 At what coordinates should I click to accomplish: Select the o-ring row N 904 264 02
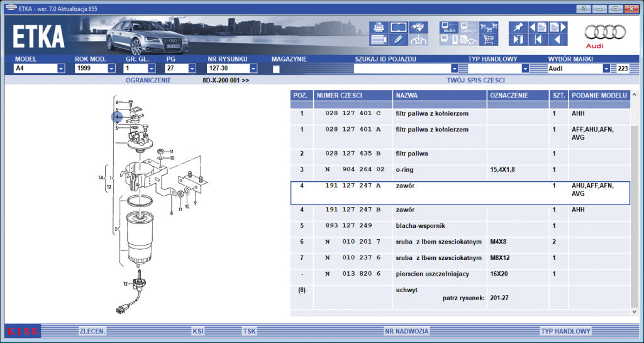(x=460, y=173)
